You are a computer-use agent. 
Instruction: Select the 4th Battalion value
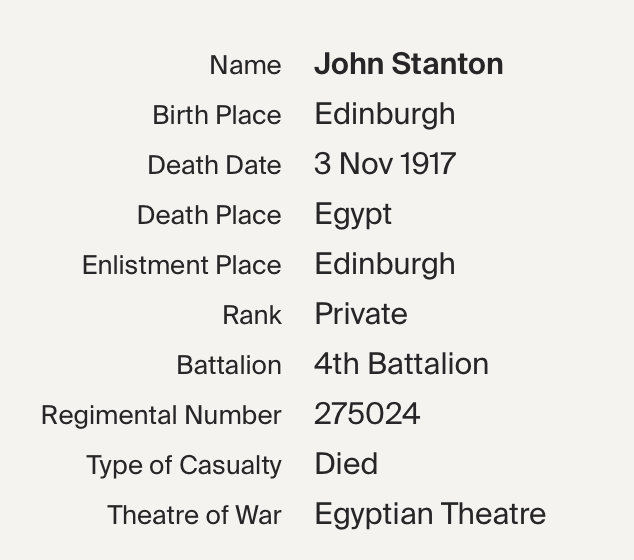[401, 364]
